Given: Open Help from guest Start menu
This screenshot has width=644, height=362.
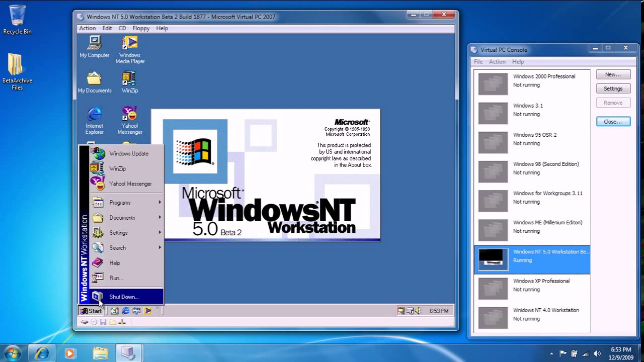Looking at the screenshot, I should tap(126, 263).
